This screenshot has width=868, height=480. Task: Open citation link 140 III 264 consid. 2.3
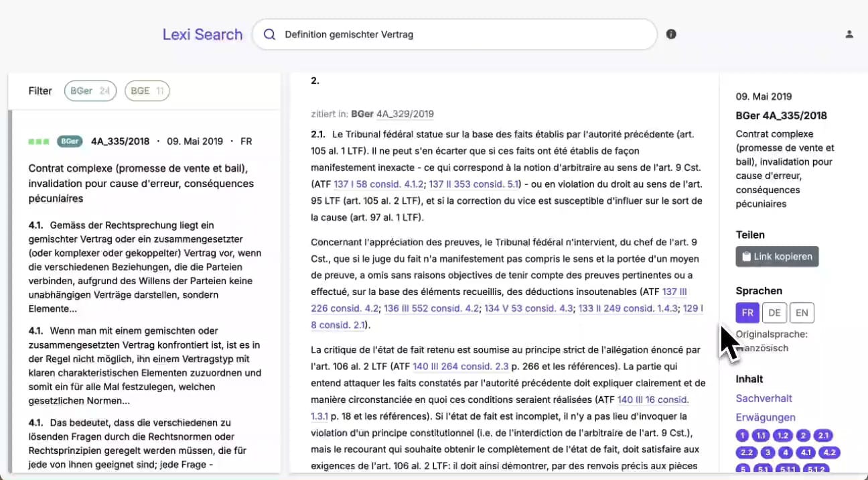(451, 367)
